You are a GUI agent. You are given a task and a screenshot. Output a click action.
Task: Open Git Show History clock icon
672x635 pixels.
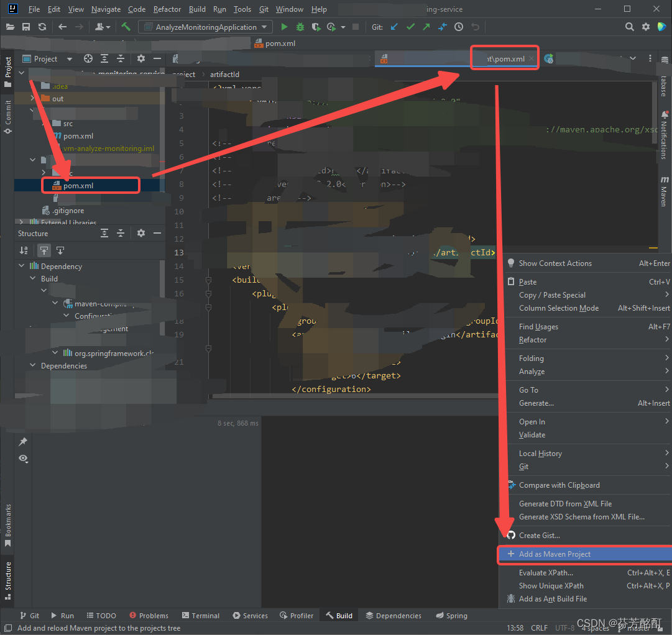(459, 27)
